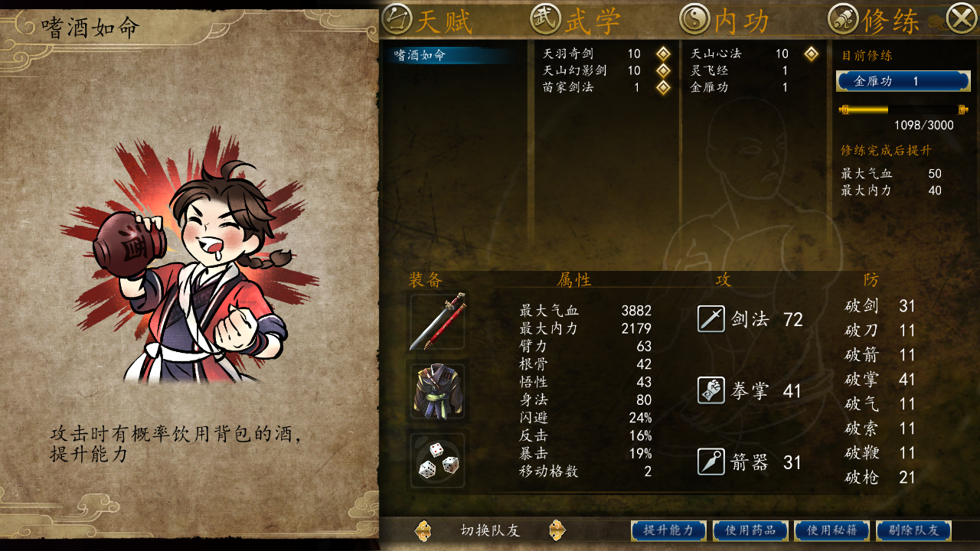The height and width of the screenshot is (551, 980).
Task: Select the dice accessory slot
Action: click(438, 461)
